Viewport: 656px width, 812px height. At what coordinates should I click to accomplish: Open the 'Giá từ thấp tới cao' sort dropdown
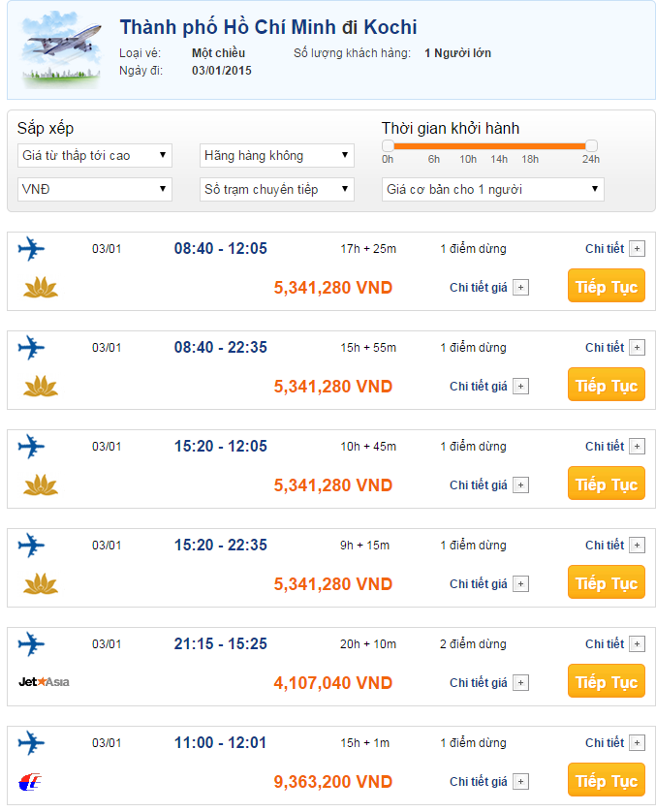(x=95, y=155)
